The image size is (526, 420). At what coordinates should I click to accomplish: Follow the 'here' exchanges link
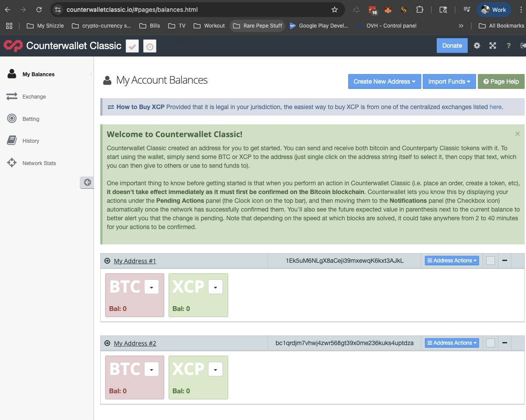click(495, 107)
